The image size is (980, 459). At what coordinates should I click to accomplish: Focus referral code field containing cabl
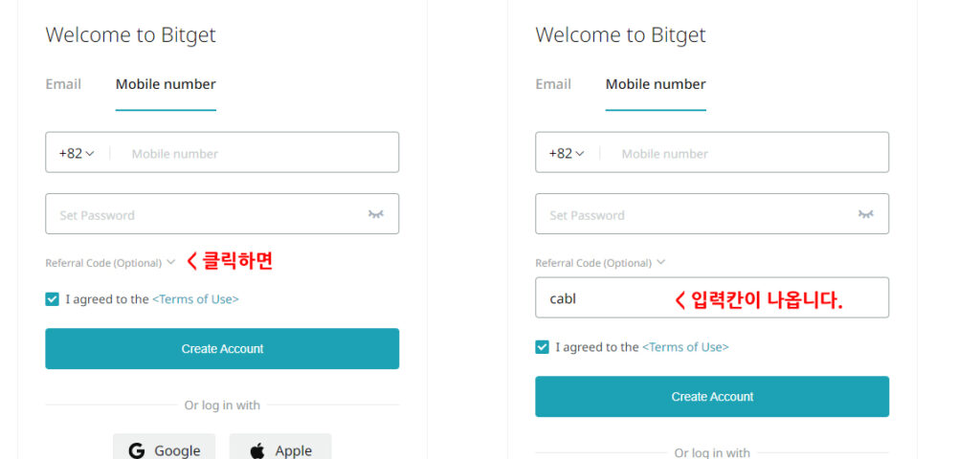(712, 298)
